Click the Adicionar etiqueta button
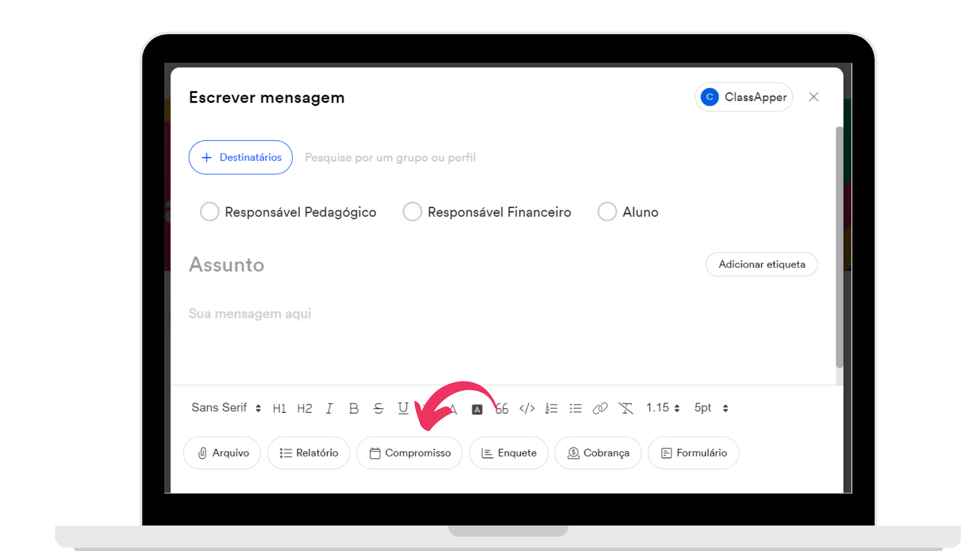Screen dimensions: 980x551 762,264
